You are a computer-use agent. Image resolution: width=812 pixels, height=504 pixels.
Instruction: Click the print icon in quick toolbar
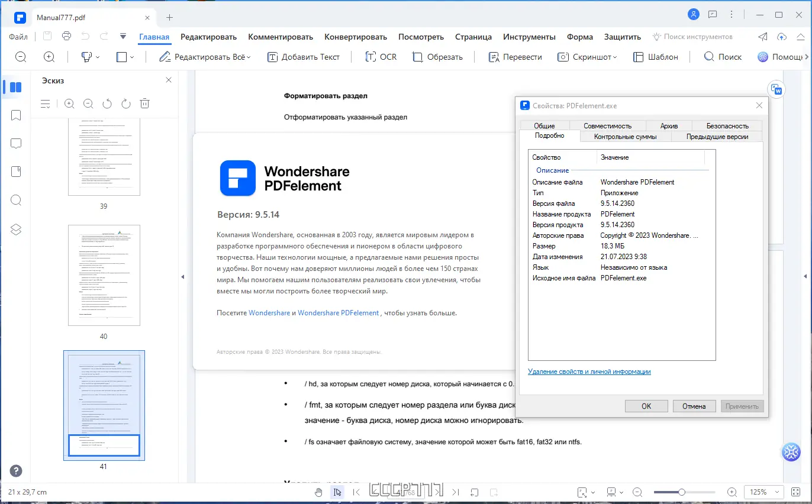[66, 36]
